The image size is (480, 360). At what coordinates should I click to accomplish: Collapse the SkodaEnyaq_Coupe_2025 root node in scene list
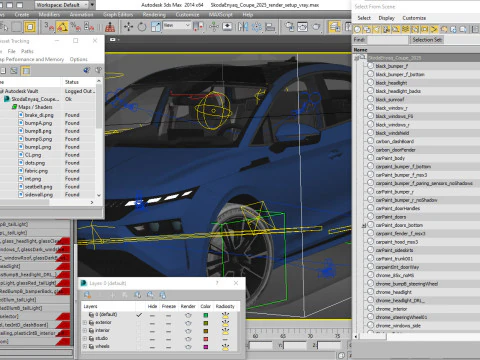tap(356, 58)
